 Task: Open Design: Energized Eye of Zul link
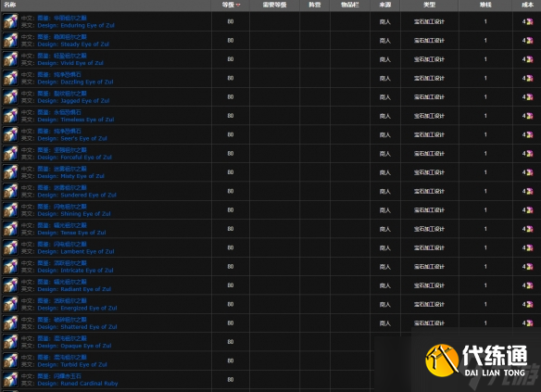(x=77, y=309)
